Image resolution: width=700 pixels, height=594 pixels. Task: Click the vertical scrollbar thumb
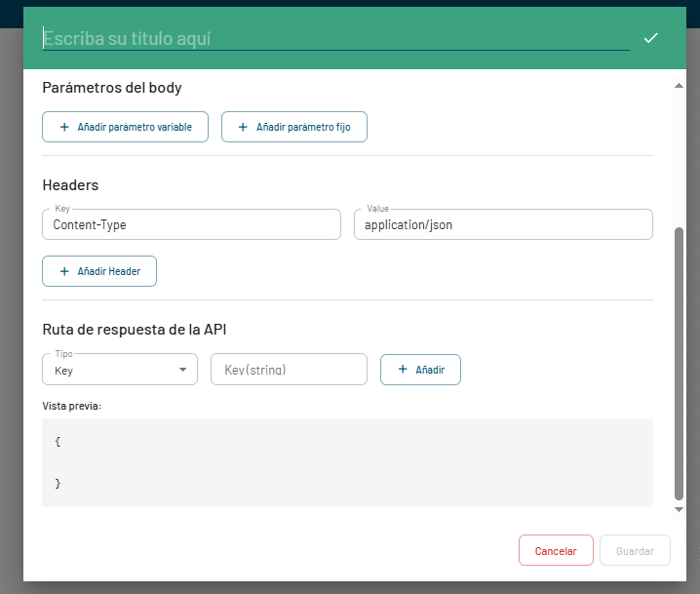click(680, 363)
